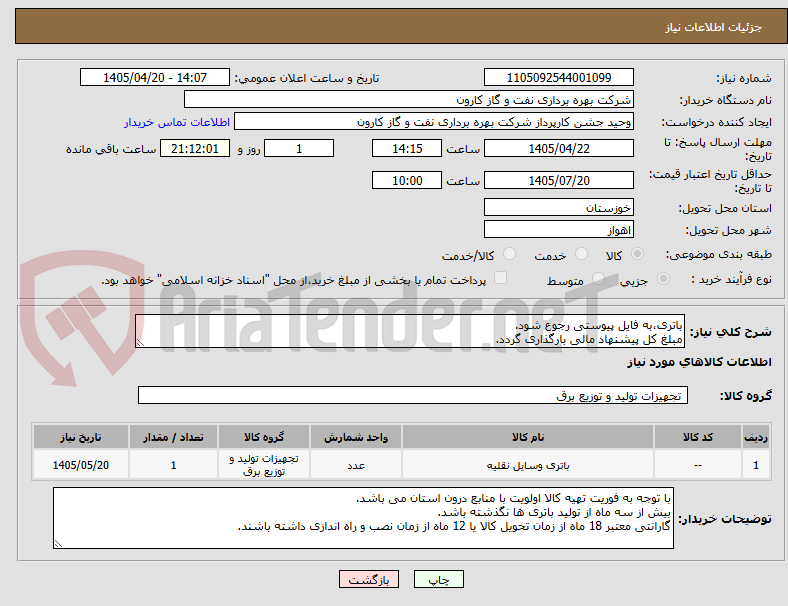Click the validity time field 10:00
This screenshot has height=606, width=788.
[407, 180]
